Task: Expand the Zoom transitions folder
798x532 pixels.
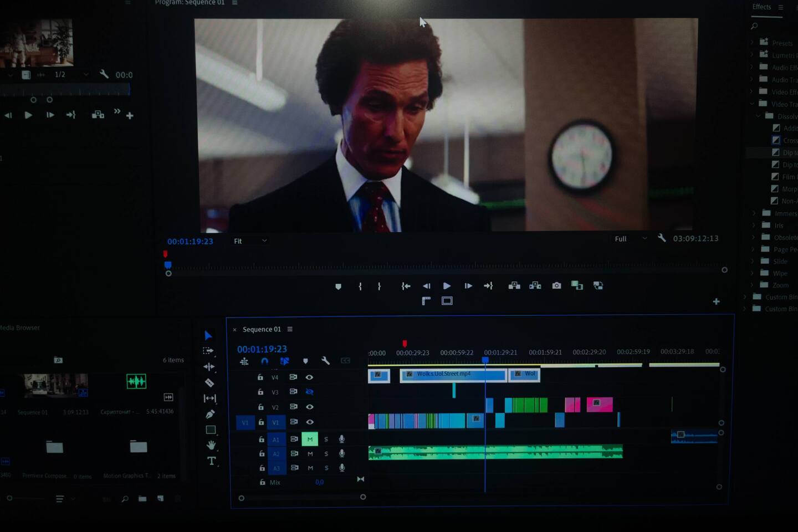Action: point(753,285)
